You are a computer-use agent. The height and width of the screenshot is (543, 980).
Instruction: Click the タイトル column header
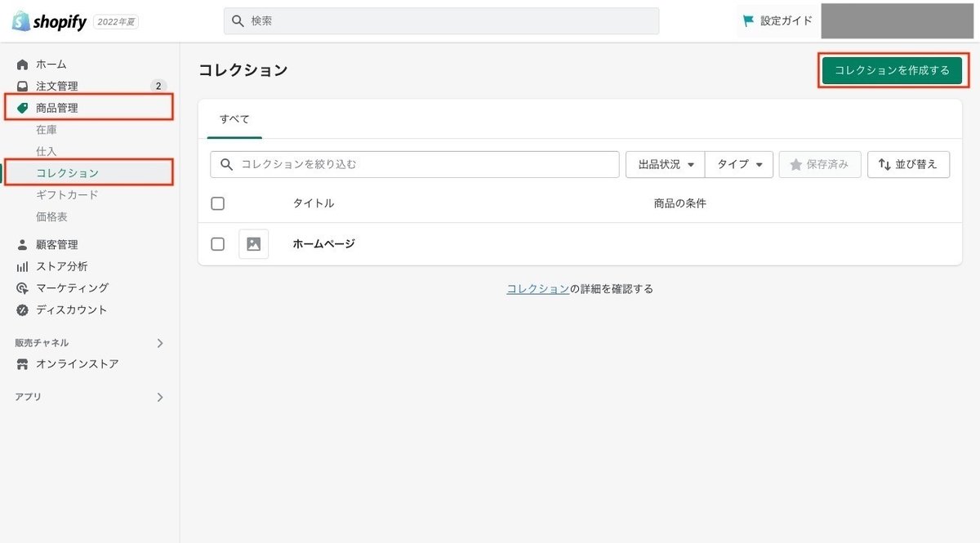pos(314,203)
